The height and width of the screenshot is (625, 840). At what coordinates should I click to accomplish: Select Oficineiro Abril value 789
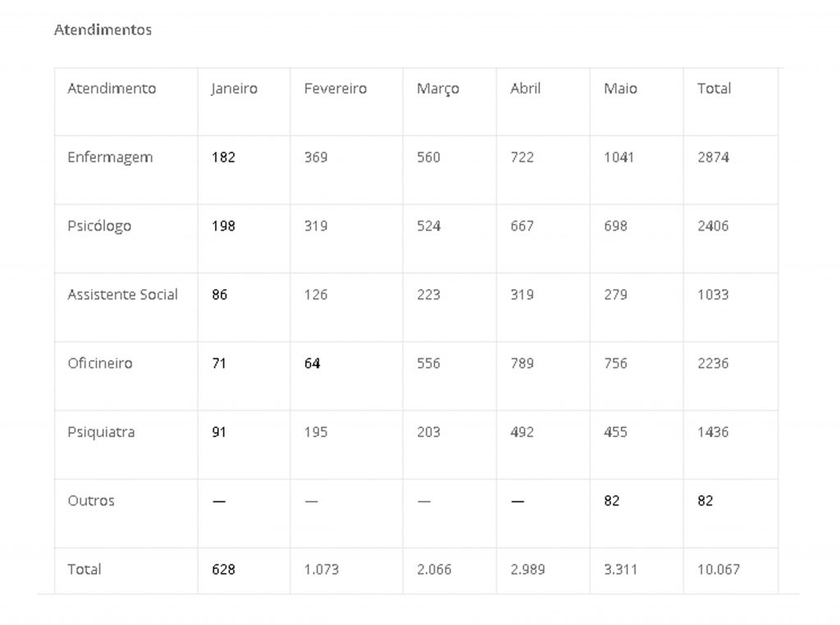522,363
